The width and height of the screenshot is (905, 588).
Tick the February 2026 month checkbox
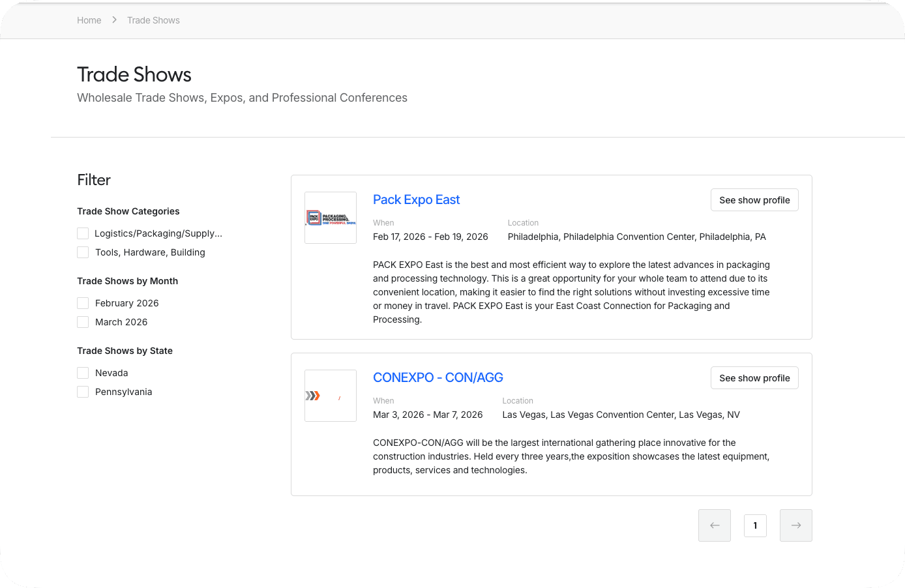(x=83, y=303)
